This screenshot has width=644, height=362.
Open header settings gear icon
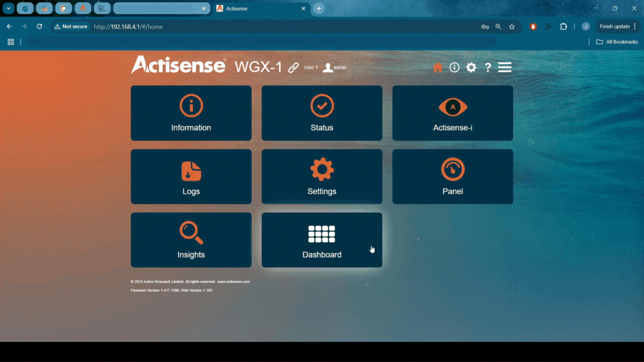[471, 68]
